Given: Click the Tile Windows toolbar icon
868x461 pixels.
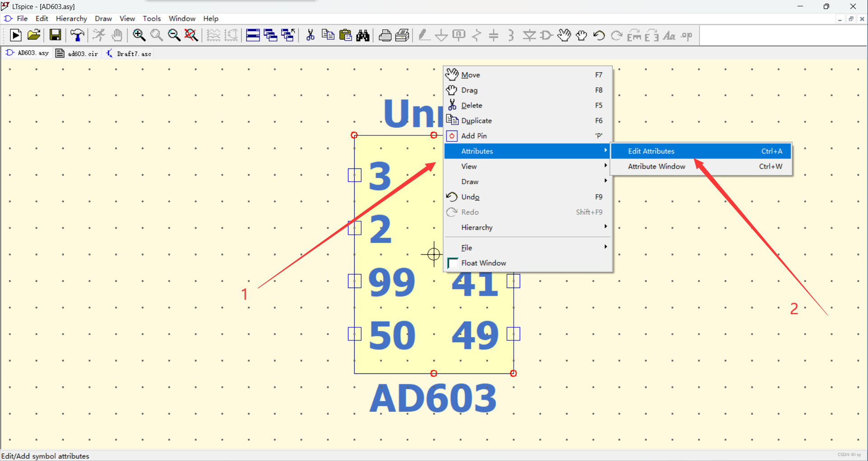Looking at the screenshot, I should tap(253, 35).
